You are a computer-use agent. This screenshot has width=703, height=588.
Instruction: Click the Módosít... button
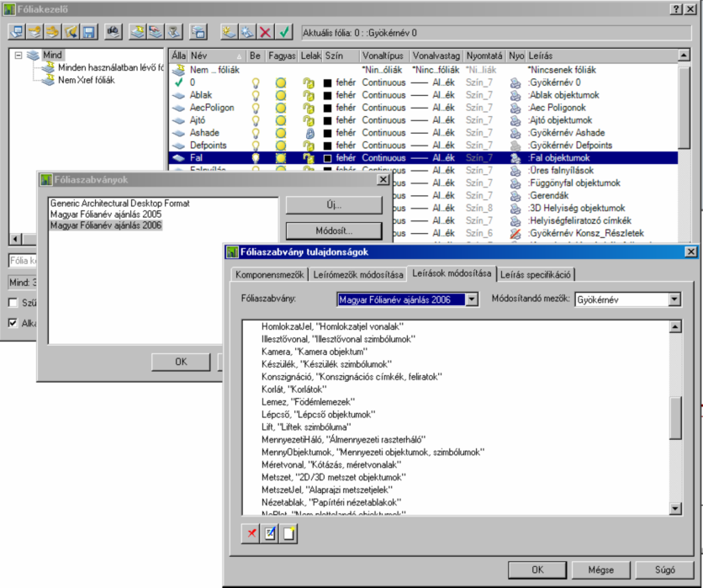(x=334, y=231)
